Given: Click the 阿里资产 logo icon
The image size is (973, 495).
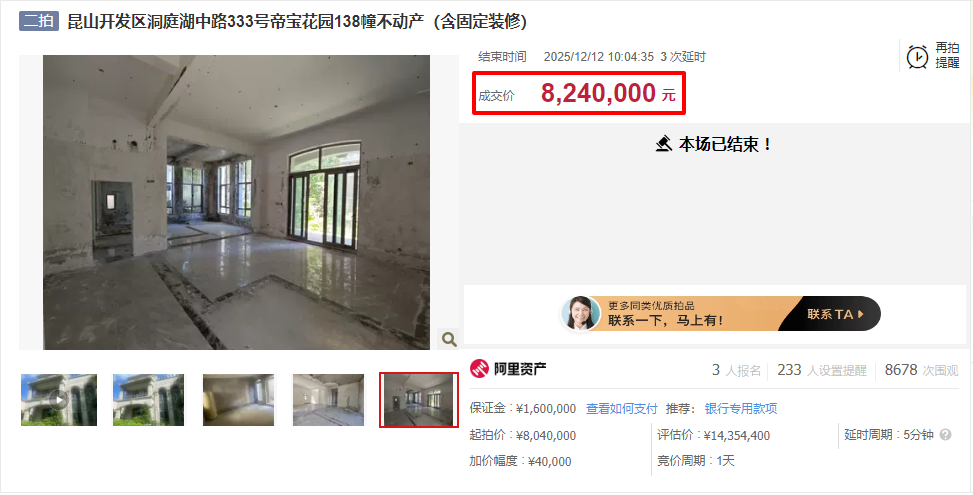Looking at the screenshot, I should tap(479, 369).
